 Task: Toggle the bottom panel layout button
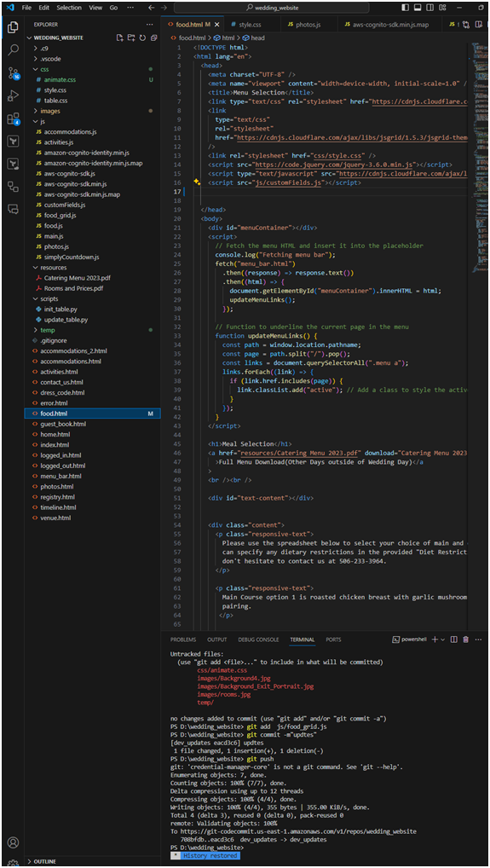[x=417, y=8]
